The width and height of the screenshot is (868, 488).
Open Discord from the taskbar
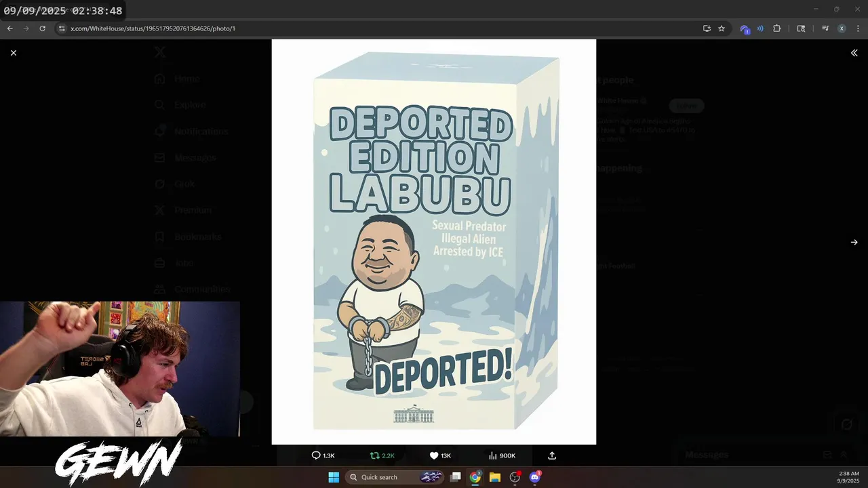534,477
